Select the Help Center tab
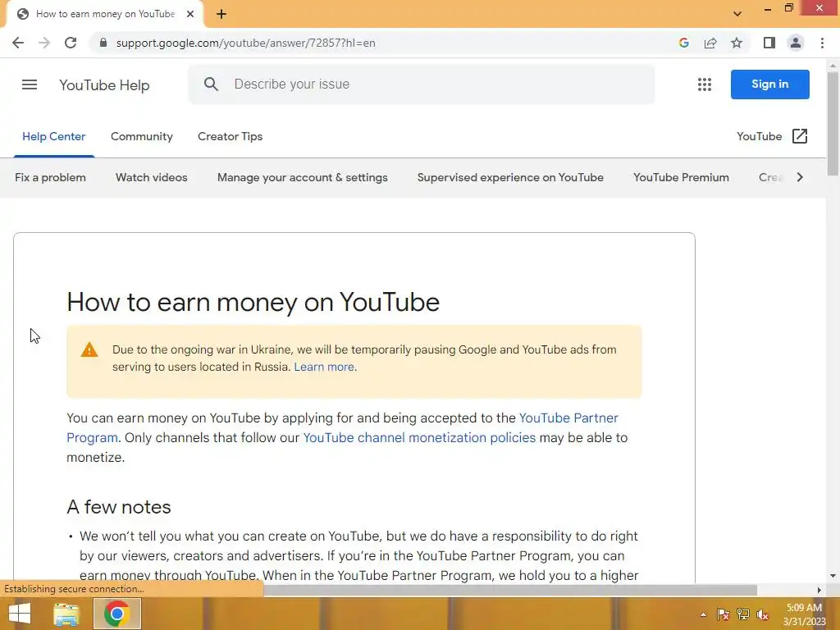Viewport: 840px width, 630px height. [x=53, y=137]
